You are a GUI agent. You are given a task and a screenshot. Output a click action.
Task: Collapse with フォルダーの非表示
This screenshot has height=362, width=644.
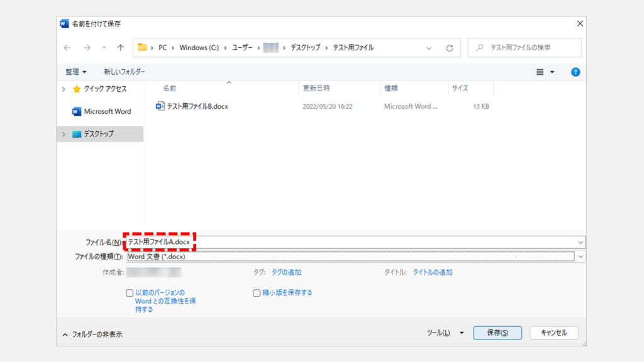tap(93, 334)
